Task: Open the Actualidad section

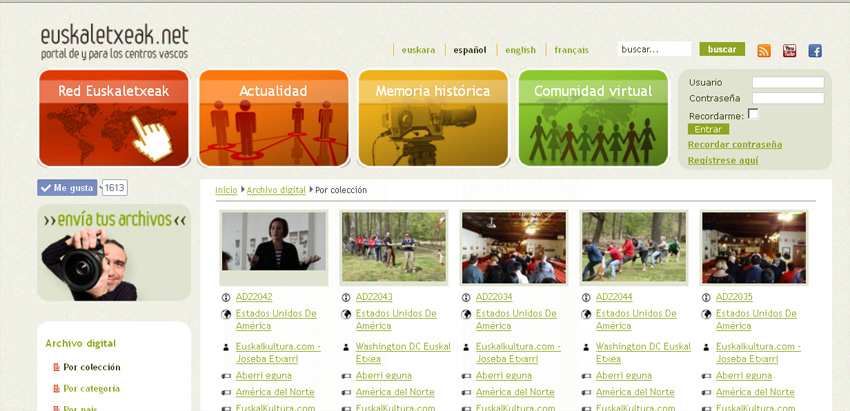Action: point(274,118)
